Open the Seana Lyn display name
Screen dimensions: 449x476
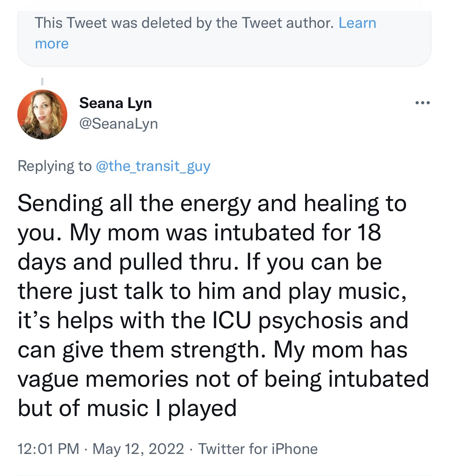pos(115,103)
